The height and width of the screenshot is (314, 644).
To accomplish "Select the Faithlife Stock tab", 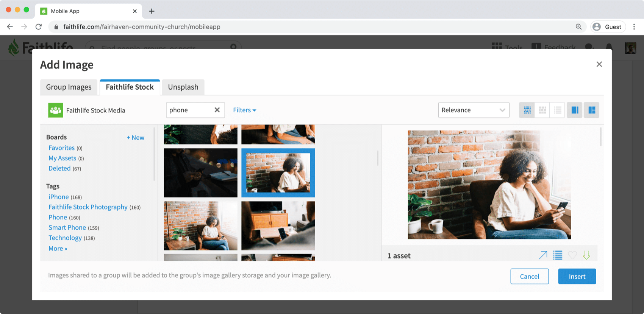I will 130,87.
